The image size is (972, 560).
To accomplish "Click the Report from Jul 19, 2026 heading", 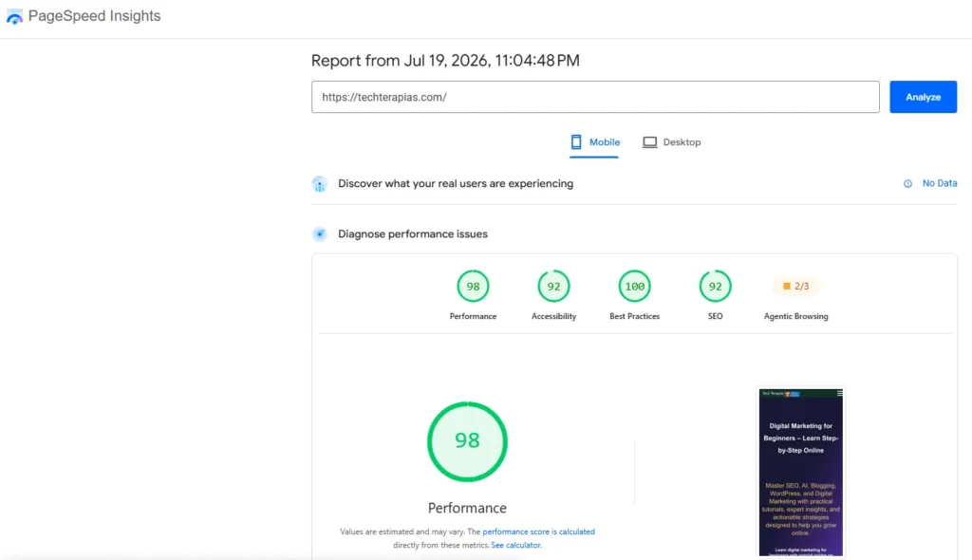I will (x=445, y=60).
